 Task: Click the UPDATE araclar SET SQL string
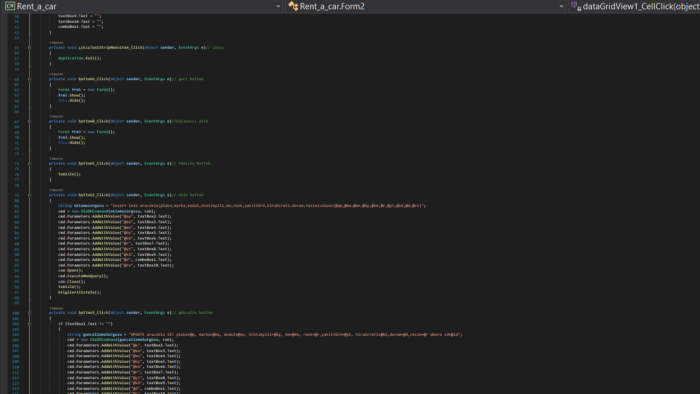tap(295, 334)
